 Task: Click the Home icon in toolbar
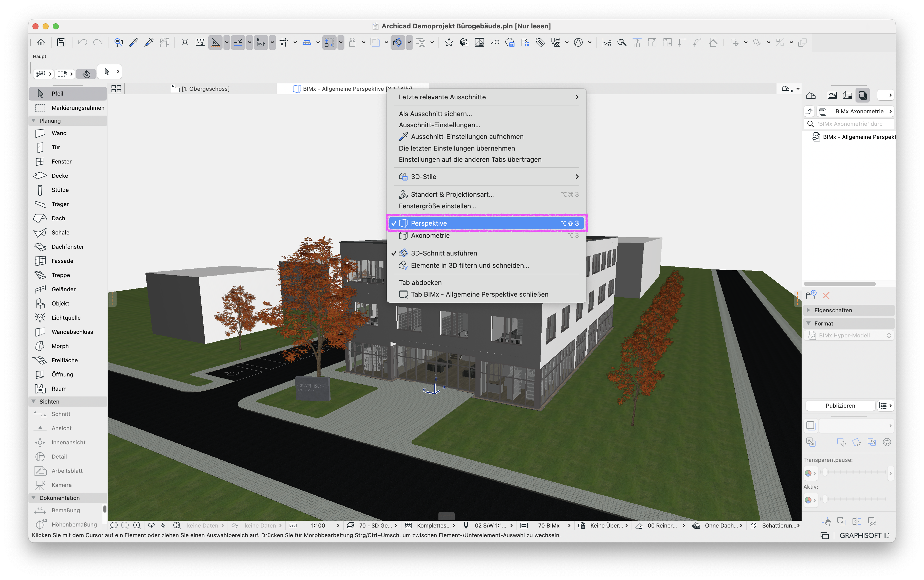(41, 42)
